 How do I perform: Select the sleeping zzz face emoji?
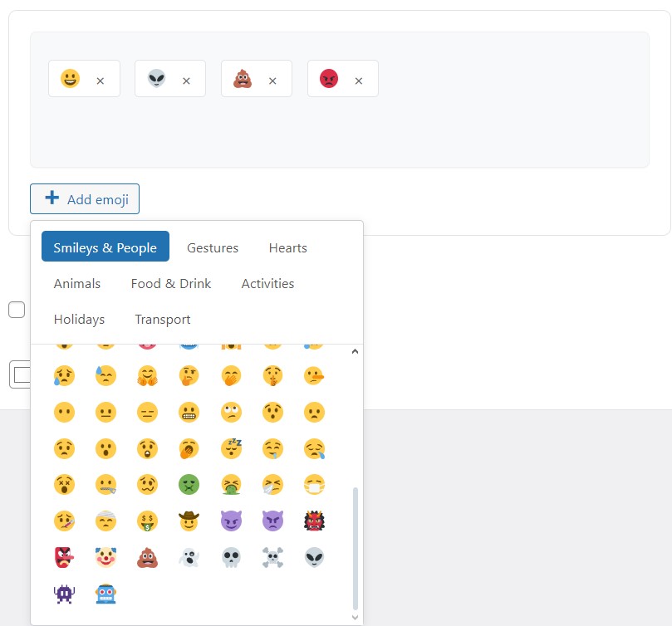[x=231, y=448]
